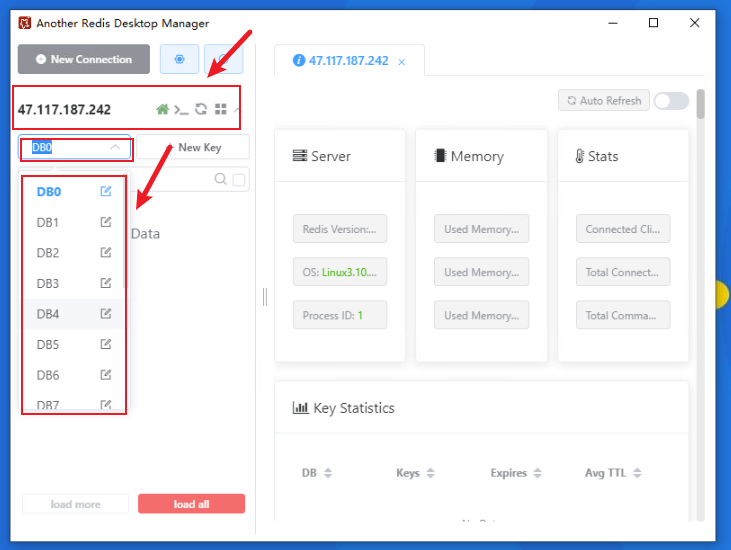Click the Total Connect... stats tag

tap(623, 272)
